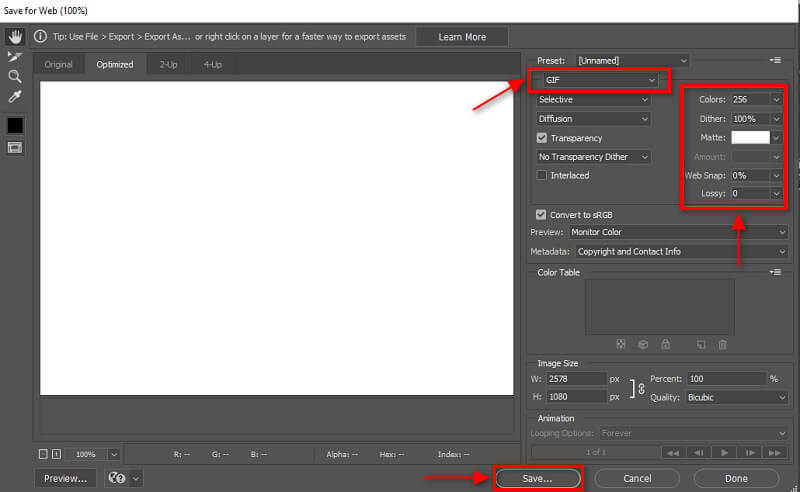
Task: Click the Preview... button
Action: (x=65, y=478)
